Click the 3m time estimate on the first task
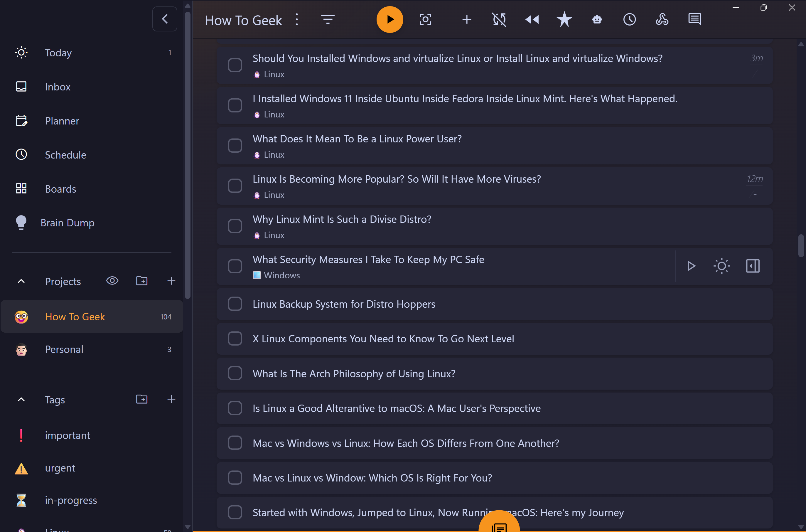This screenshot has width=806, height=532. [x=756, y=58]
